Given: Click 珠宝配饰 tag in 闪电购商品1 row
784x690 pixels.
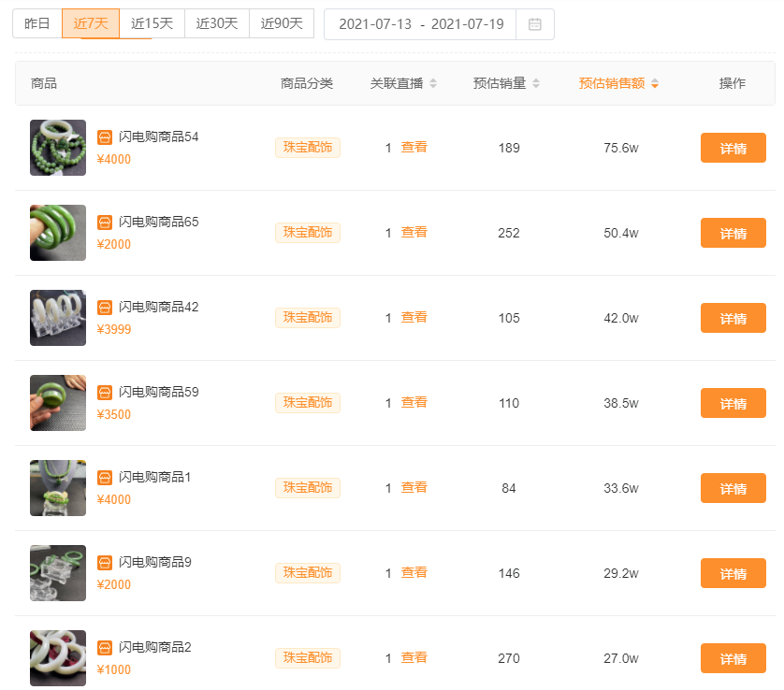Looking at the screenshot, I should coord(308,488).
